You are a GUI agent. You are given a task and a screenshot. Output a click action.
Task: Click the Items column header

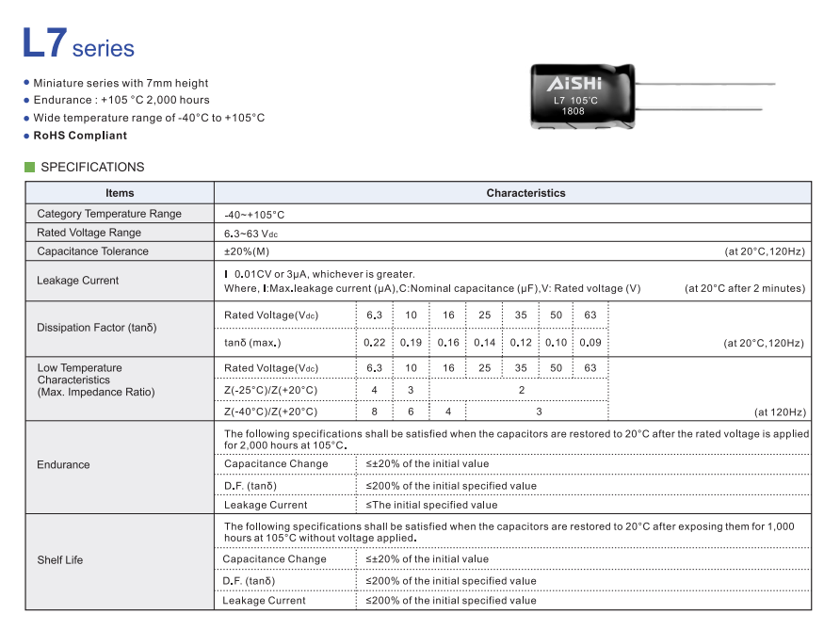coord(120,193)
